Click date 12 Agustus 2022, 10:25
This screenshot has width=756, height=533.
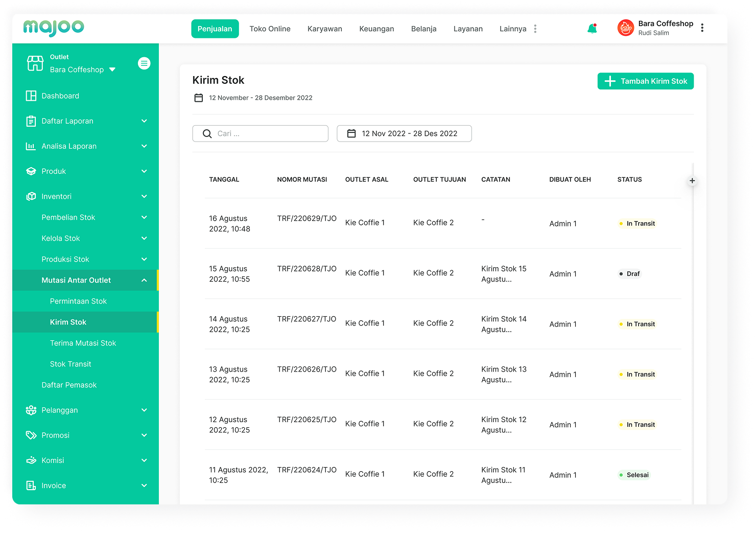point(229,425)
